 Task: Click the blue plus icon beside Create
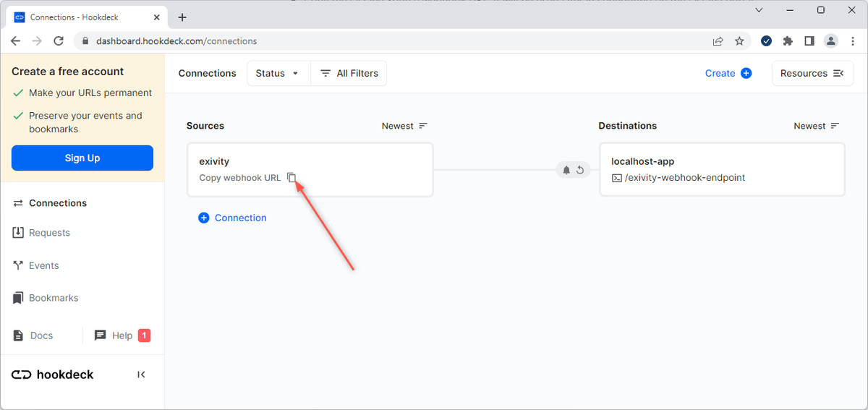click(746, 73)
